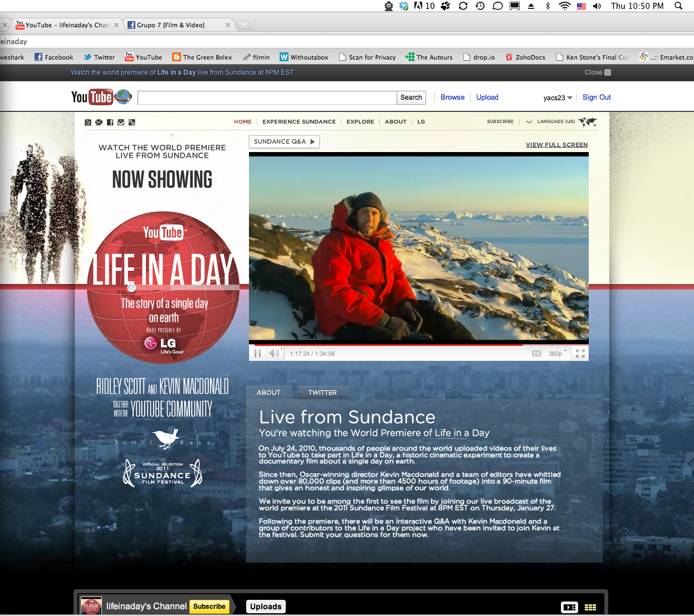This screenshot has height=616, width=694.
Task: Open a new browser tab
Action: click(x=244, y=25)
